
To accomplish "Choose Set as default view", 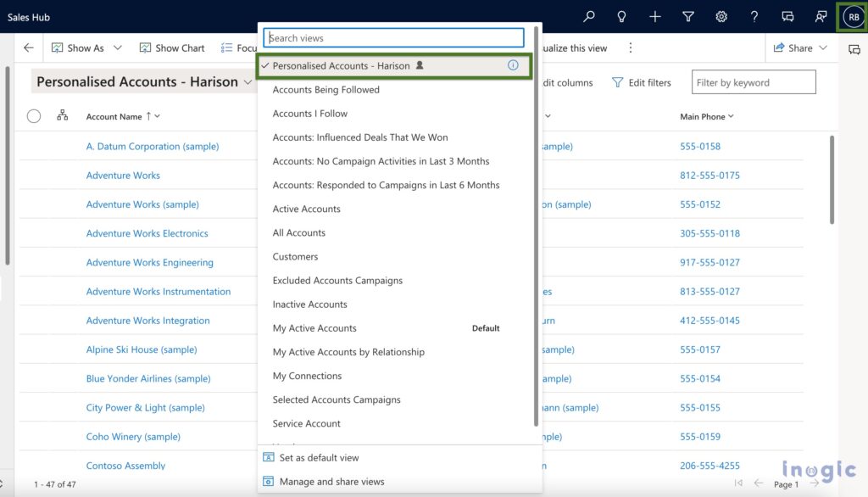I will [318, 457].
